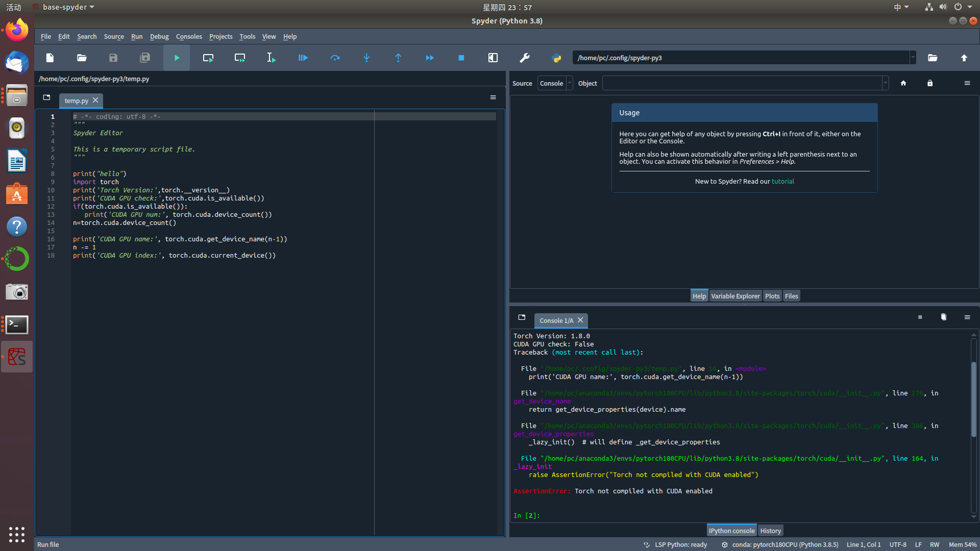
Task: Open Preferences with the wrench icon
Action: click(x=525, y=58)
